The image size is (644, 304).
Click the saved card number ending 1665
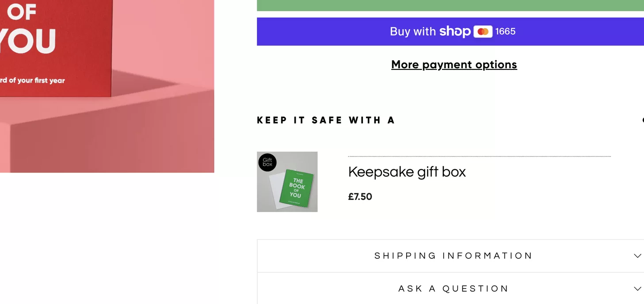tap(505, 31)
